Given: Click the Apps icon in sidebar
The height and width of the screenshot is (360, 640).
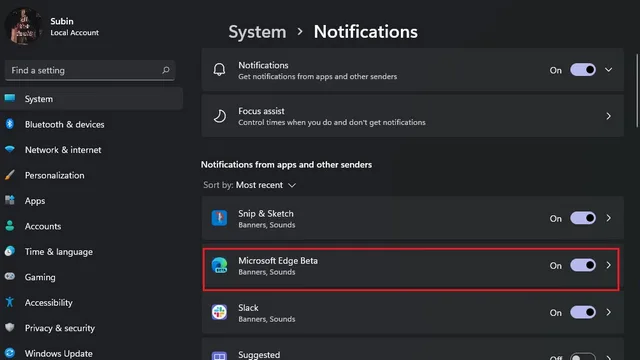Looking at the screenshot, I should 10,200.
